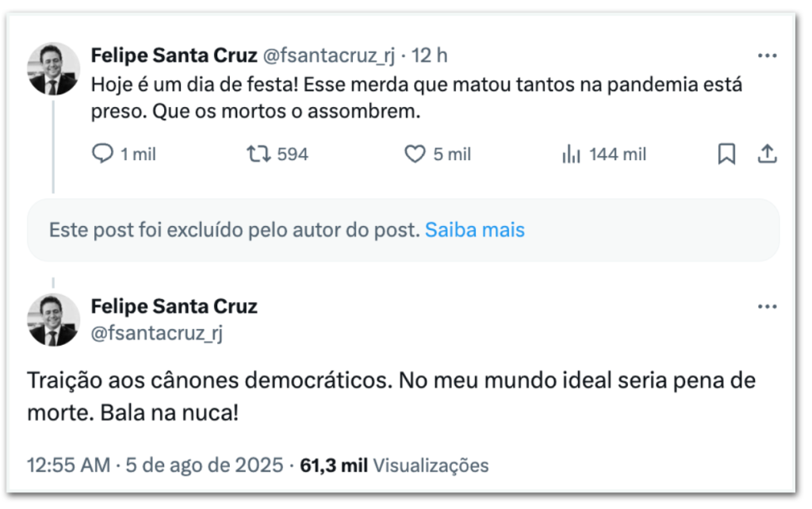Image resolution: width=812 pixels, height=509 pixels.
Task: Click the @fsantacruz_rj handle on the top post
Action: (x=328, y=55)
